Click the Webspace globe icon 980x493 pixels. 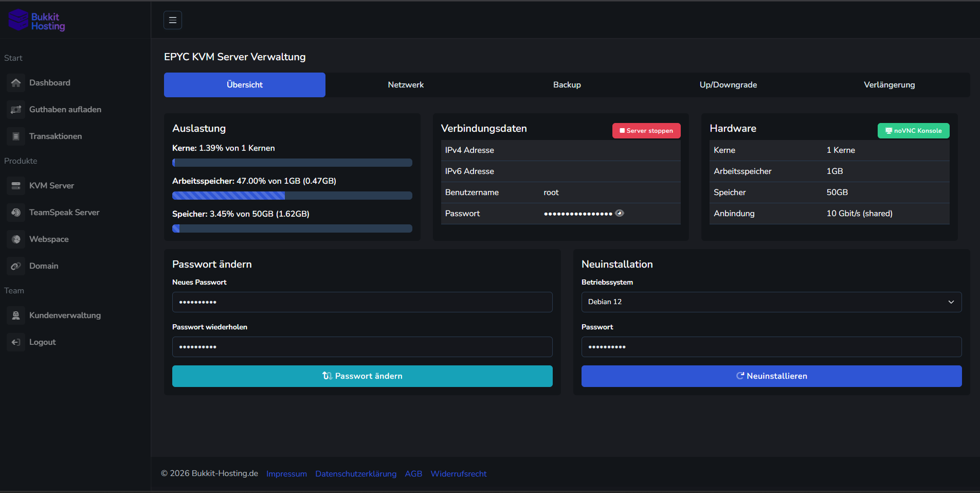(16, 239)
